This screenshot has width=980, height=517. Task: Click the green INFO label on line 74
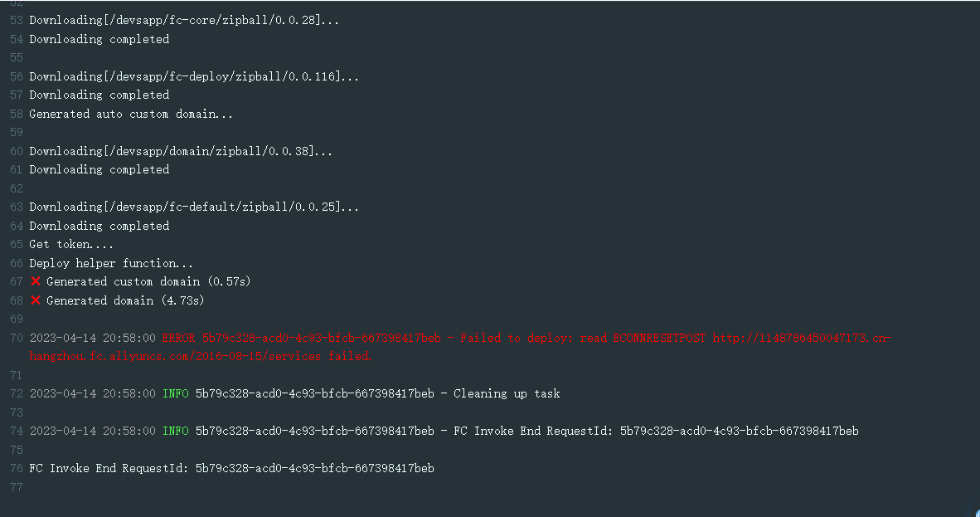[176, 432]
